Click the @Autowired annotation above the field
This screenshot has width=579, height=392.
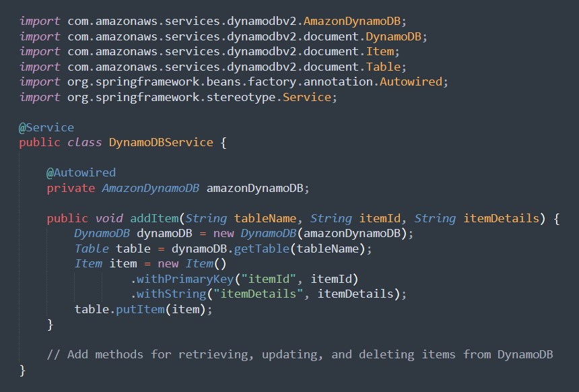[x=81, y=172]
